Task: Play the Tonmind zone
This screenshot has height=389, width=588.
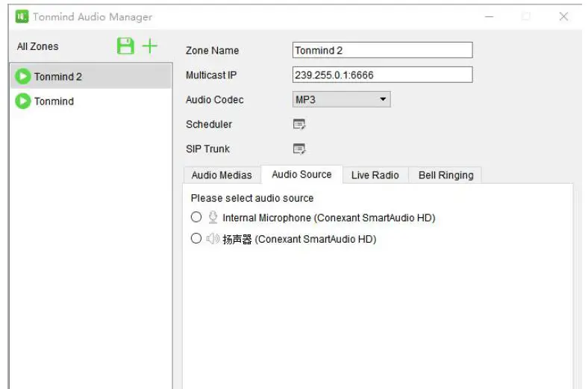Action: pyautogui.click(x=23, y=102)
